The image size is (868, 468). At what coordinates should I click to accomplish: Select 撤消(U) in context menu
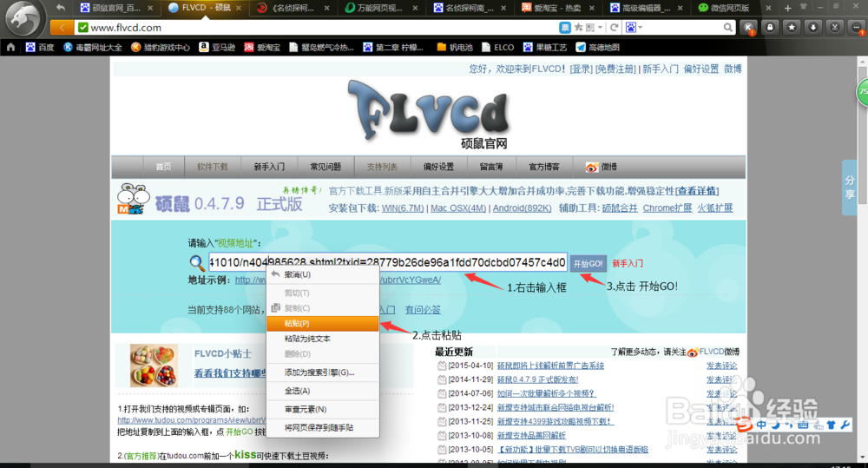point(323,274)
